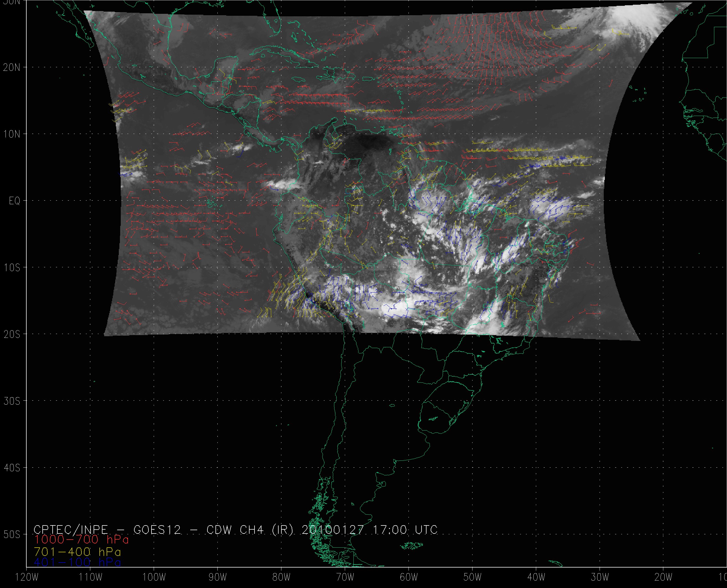The width and height of the screenshot is (727, 588).
Task: Click the 60W longitude axis label
Action: click(409, 577)
